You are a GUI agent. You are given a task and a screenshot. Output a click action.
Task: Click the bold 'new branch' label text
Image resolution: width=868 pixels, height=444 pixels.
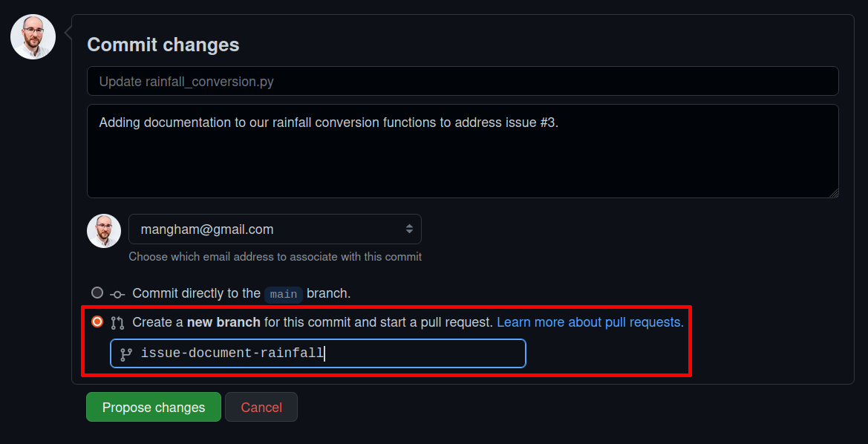click(x=223, y=322)
